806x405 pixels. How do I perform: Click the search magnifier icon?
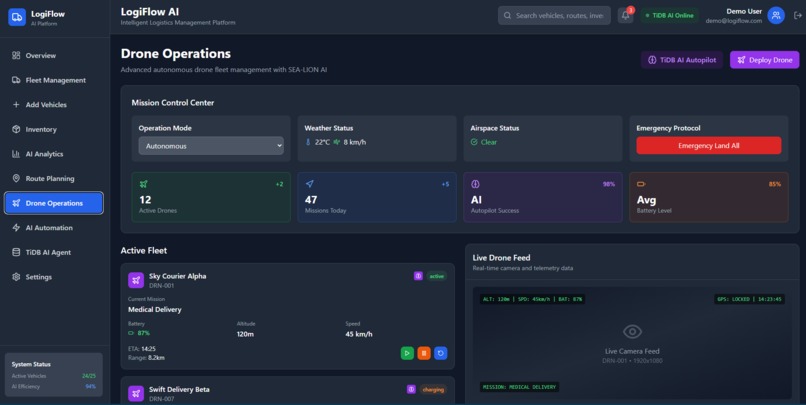[507, 15]
